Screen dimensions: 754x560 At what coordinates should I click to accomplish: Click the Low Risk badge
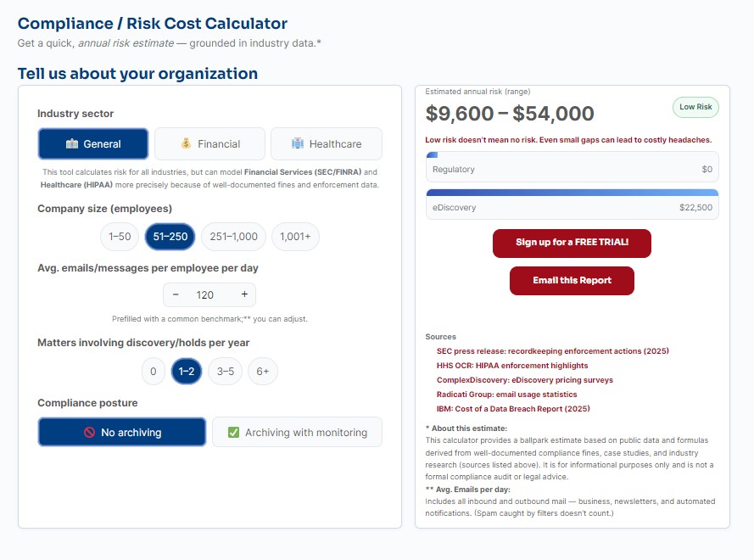[695, 107]
